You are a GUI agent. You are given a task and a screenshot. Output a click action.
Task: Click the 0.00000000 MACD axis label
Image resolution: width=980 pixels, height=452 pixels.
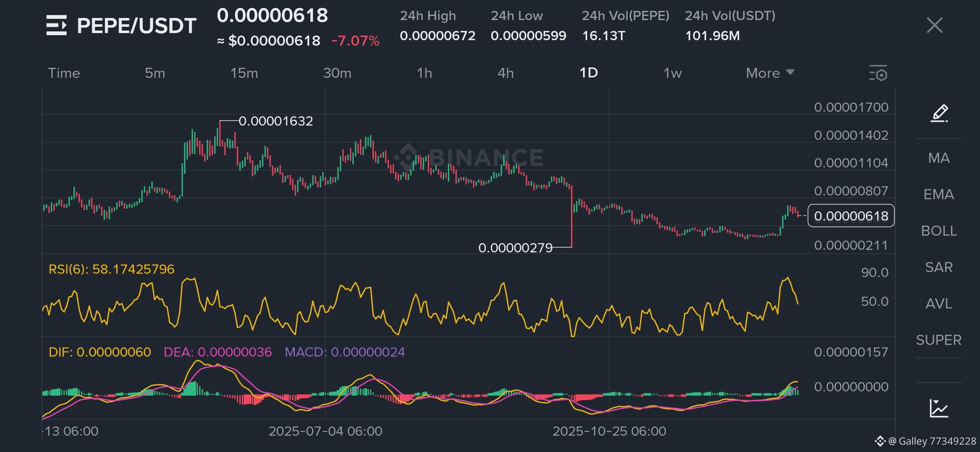coord(851,387)
